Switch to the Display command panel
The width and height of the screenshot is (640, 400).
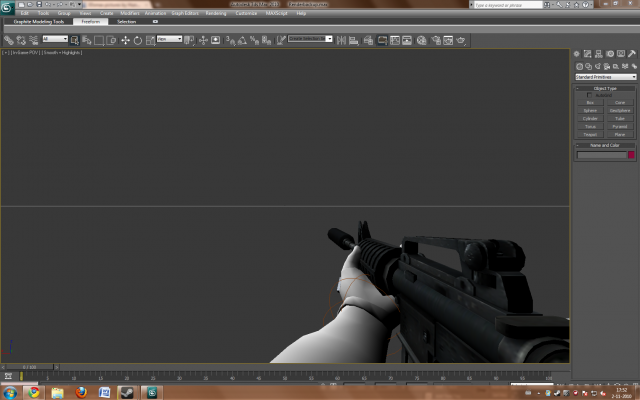pyautogui.click(x=621, y=54)
